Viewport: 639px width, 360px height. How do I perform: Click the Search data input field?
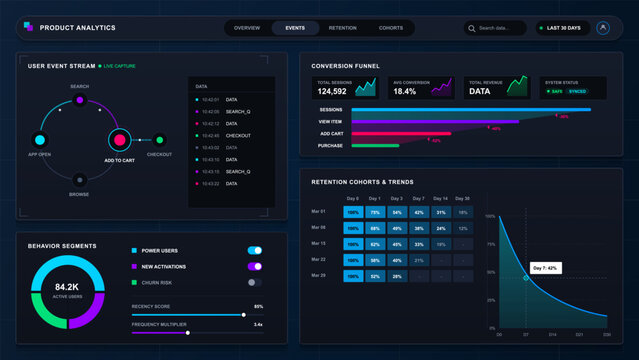[495, 28]
